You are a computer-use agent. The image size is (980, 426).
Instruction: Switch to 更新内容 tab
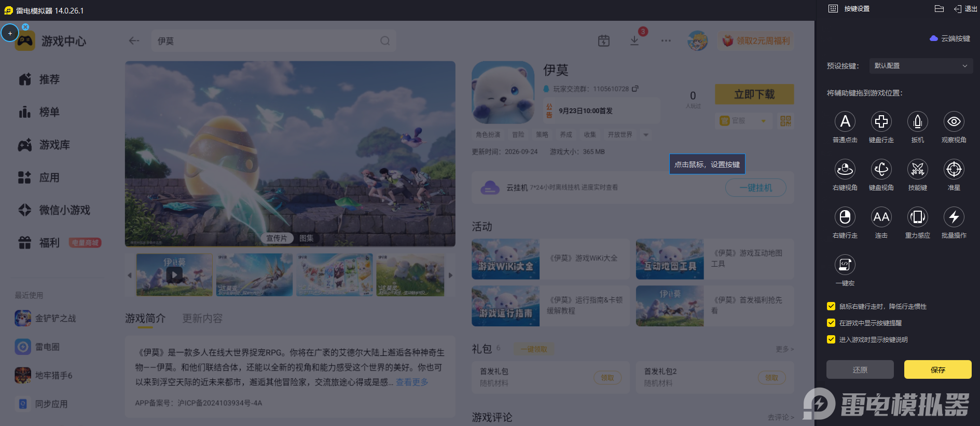(x=202, y=319)
